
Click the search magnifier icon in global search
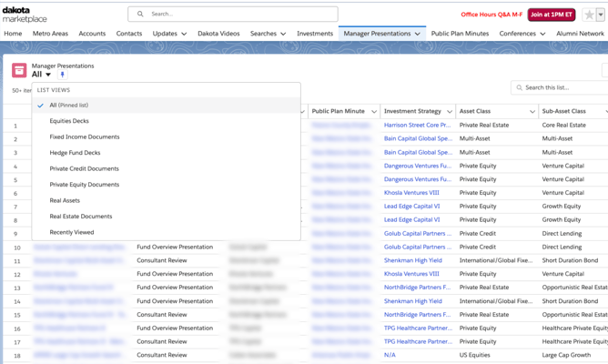140,14
